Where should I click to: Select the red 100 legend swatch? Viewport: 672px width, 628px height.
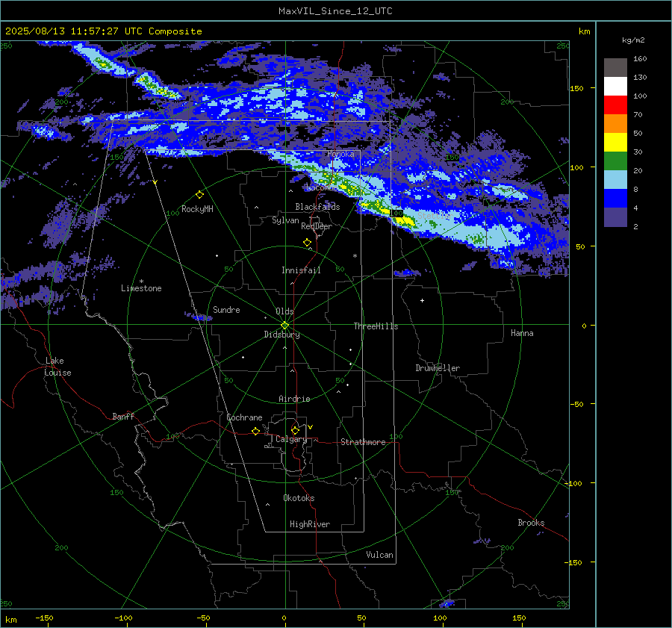pos(615,105)
